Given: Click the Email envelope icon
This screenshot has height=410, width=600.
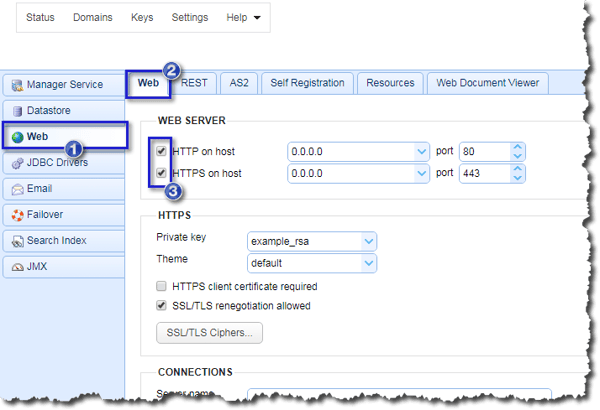Looking at the screenshot, I should (17, 189).
